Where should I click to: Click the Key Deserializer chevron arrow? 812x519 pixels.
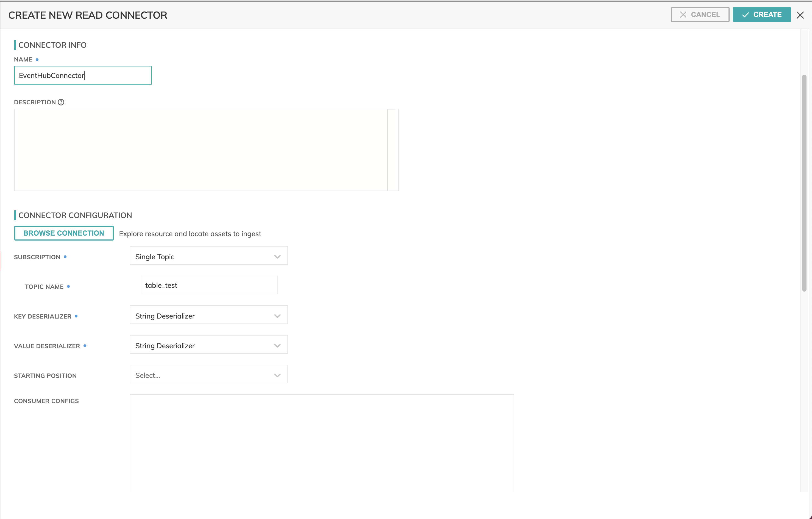coord(277,316)
